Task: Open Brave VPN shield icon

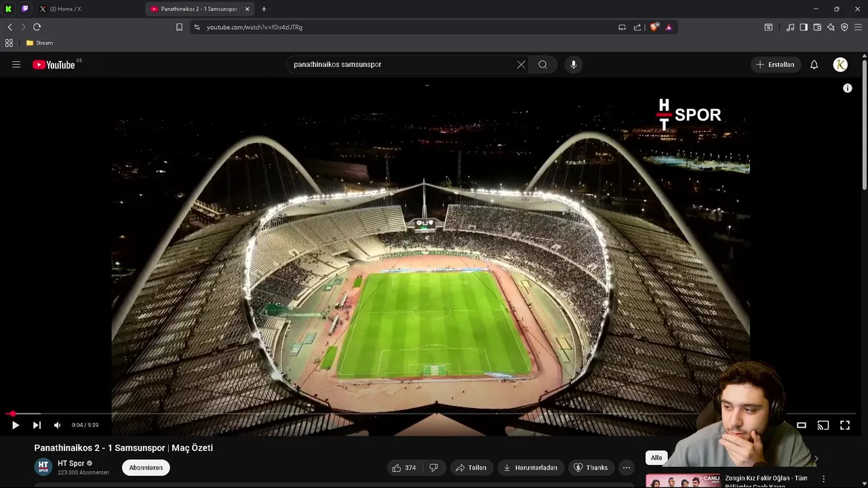Action: [844, 27]
